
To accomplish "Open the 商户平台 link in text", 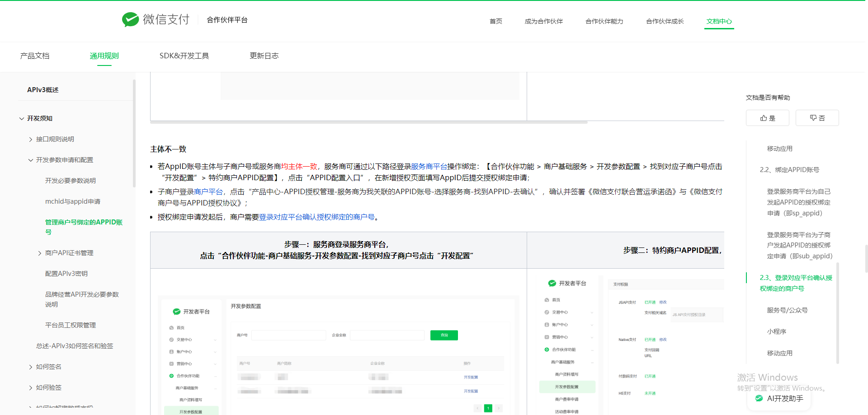I will 208,192.
